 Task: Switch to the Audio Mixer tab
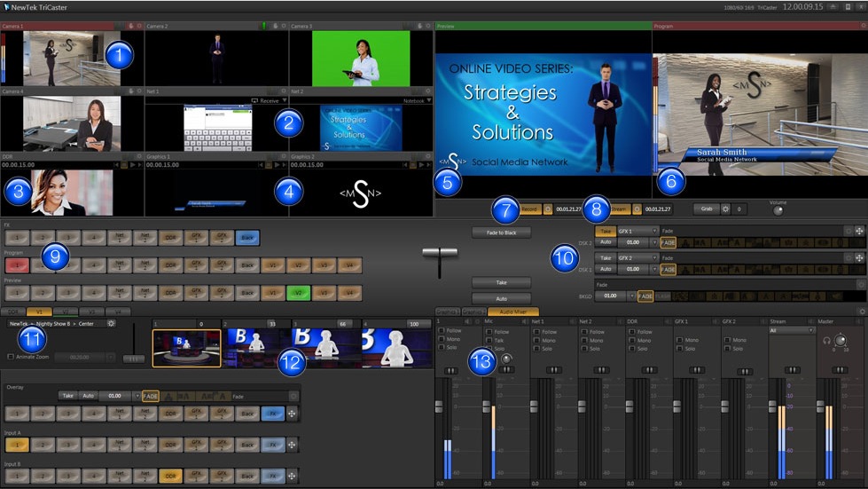(x=512, y=312)
